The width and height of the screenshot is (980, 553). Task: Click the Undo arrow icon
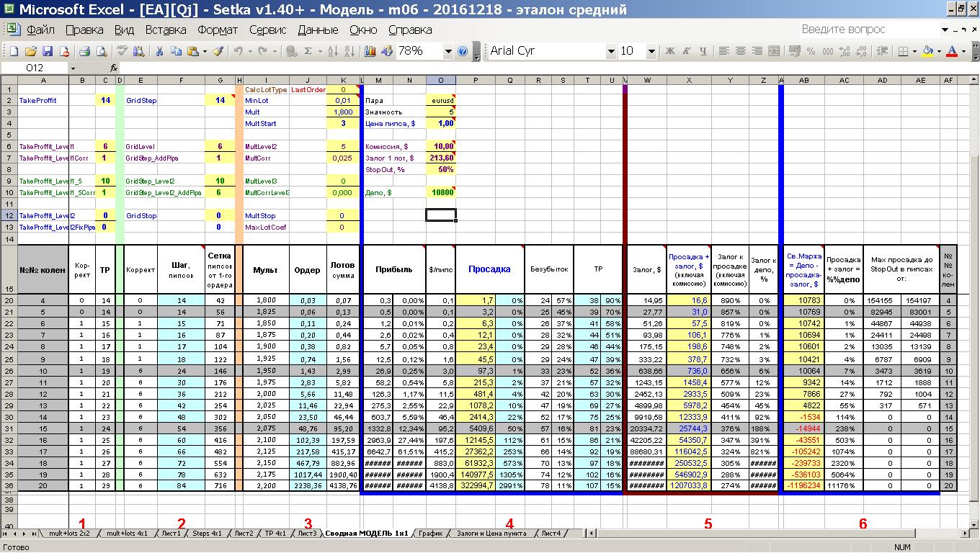[x=238, y=51]
